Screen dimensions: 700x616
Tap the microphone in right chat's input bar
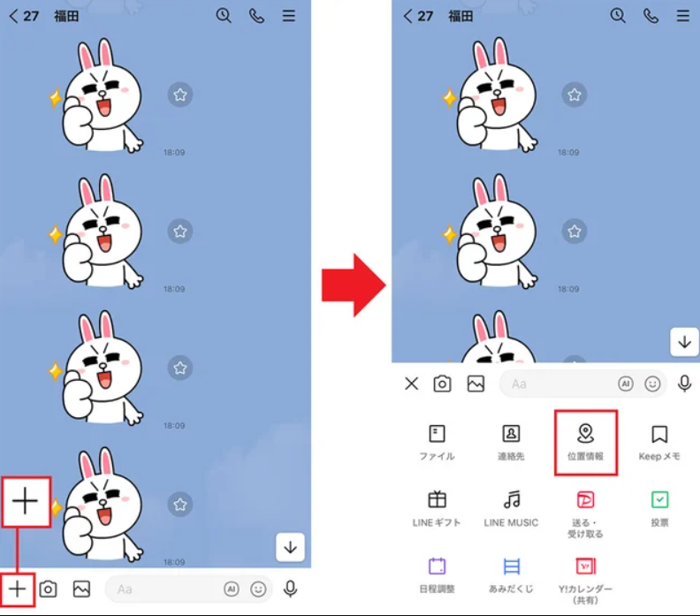pos(684,384)
